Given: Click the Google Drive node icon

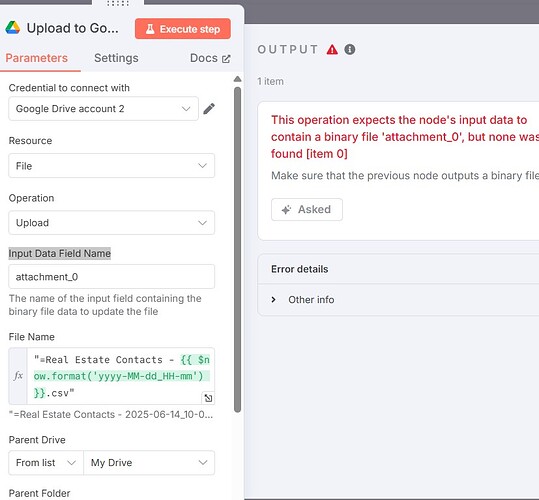Looking at the screenshot, I should click(13, 28).
